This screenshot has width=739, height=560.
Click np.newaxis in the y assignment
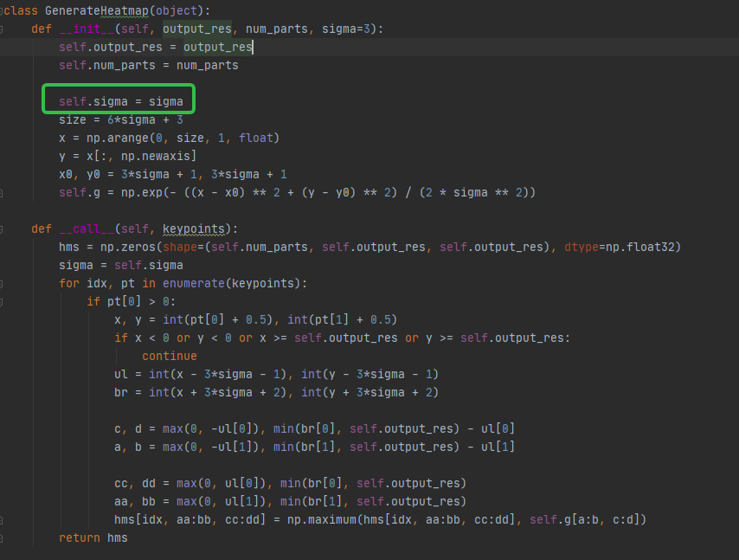(x=156, y=156)
